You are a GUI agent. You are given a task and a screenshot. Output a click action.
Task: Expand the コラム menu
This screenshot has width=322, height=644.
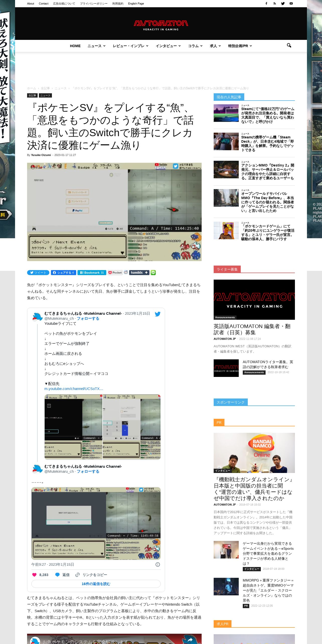[x=195, y=46]
